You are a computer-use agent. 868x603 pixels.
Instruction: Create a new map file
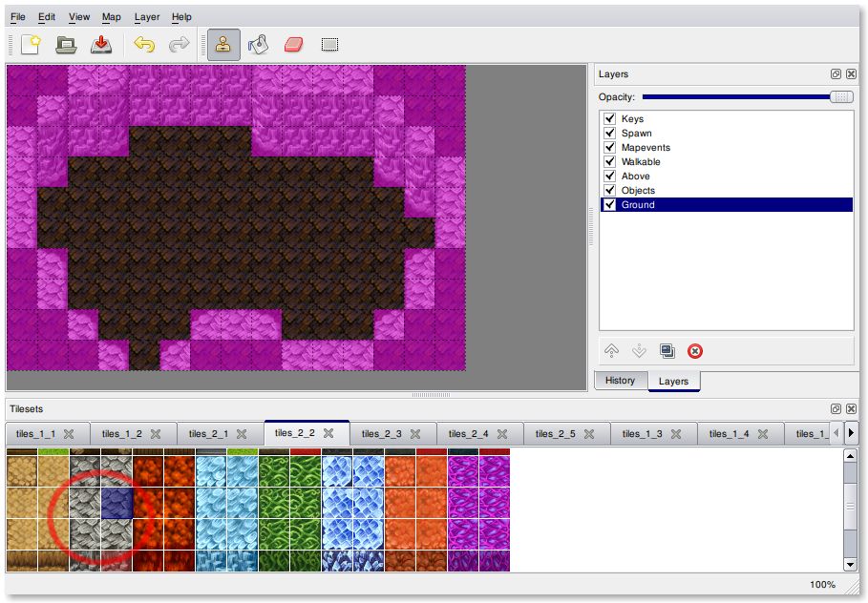[x=31, y=45]
